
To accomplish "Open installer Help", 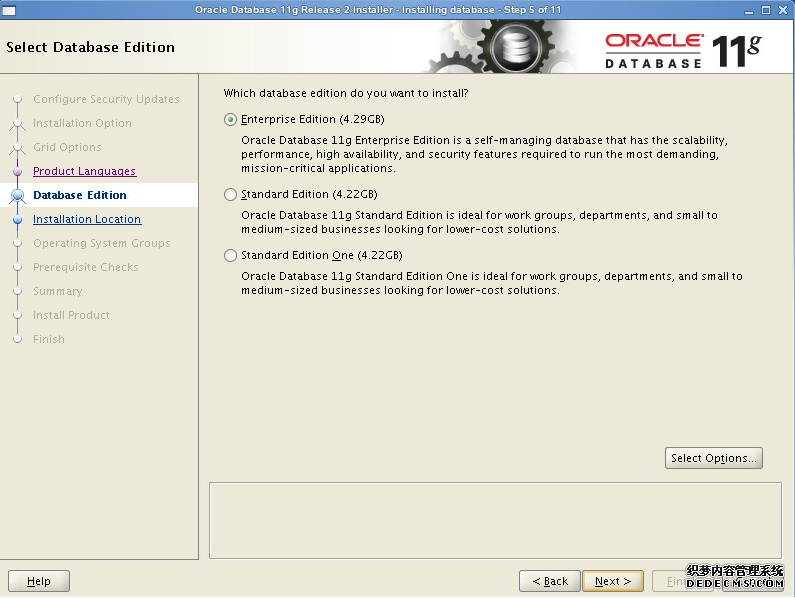I will click(x=39, y=581).
